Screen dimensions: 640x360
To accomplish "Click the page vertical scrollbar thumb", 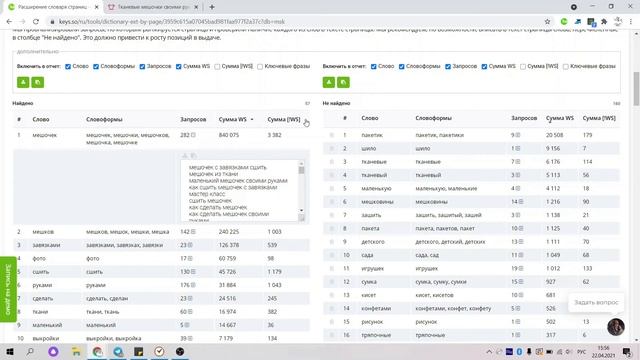I will coord(636,89).
